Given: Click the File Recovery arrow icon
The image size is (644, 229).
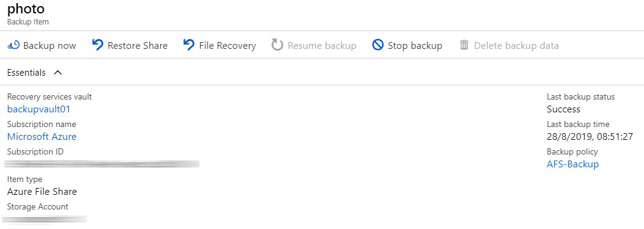Looking at the screenshot, I should (189, 45).
